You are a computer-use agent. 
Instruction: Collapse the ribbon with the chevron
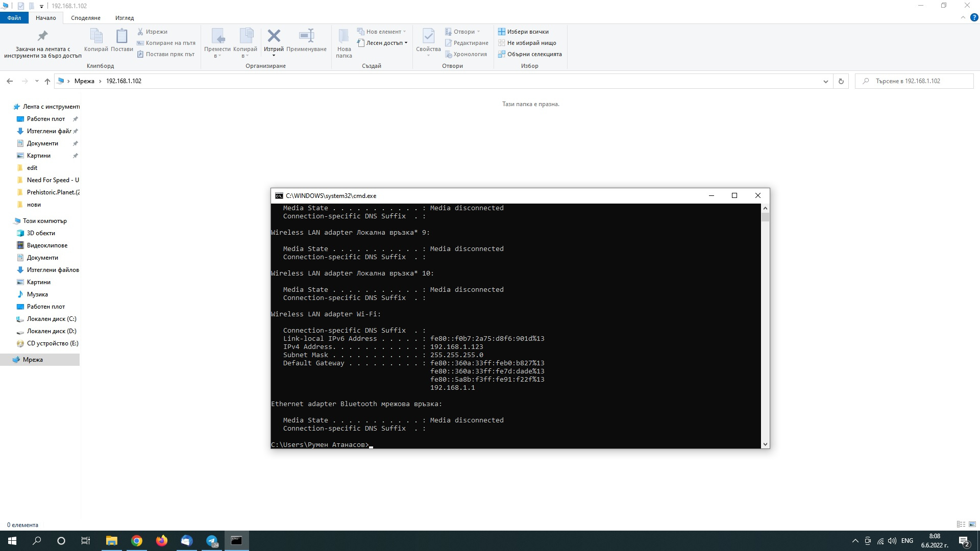click(x=963, y=17)
